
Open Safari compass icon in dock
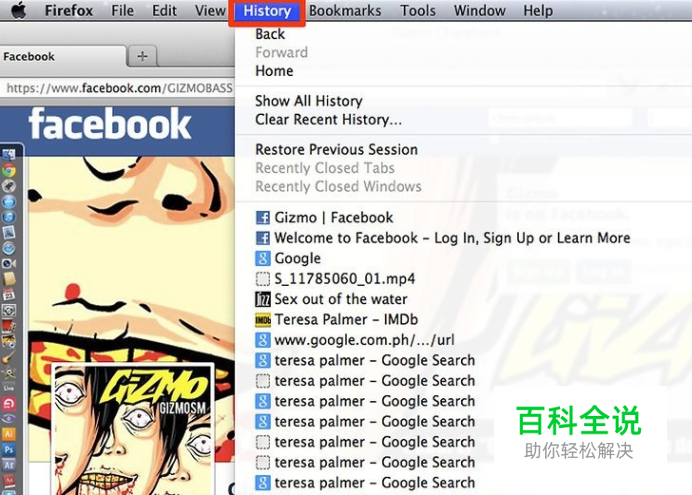[x=9, y=248]
